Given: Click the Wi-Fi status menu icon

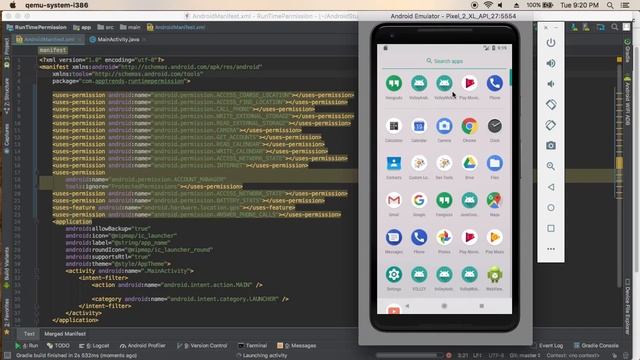Looking at the screenshot, I should click(x=488, y=5).
